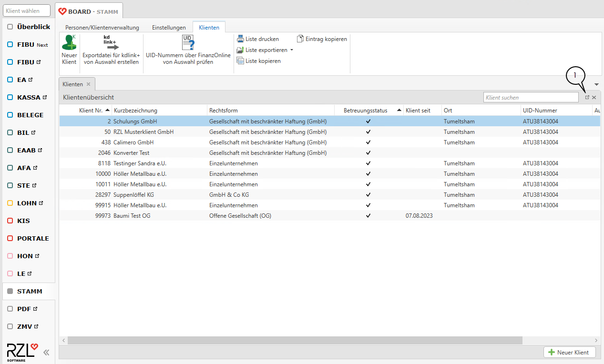This screenshot has height=364, width=604.
Task: Check UID numbers via FinanzOnline
Action: click(188, 50)
